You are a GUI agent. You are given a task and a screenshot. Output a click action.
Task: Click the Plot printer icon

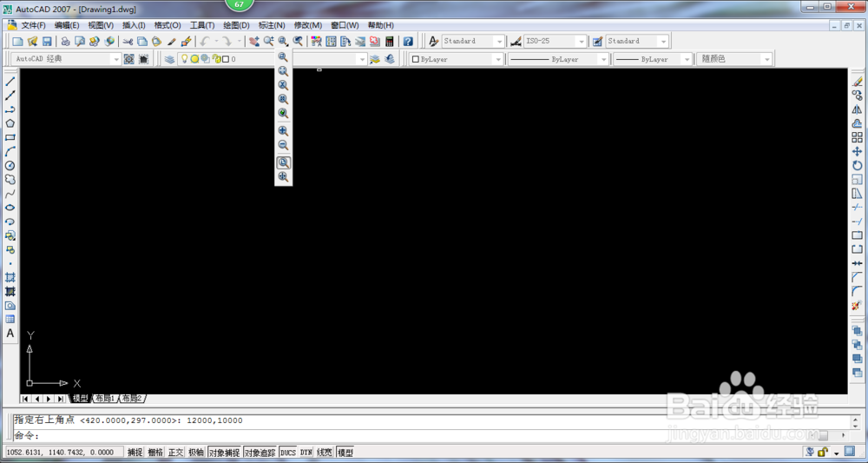(65, 41)
